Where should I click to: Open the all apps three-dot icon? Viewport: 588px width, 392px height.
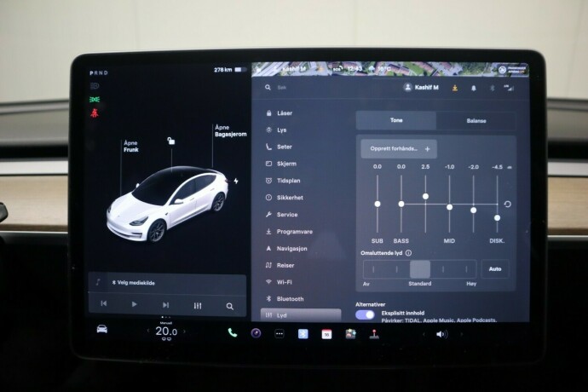pyautogui.click(x=280, y=333)
